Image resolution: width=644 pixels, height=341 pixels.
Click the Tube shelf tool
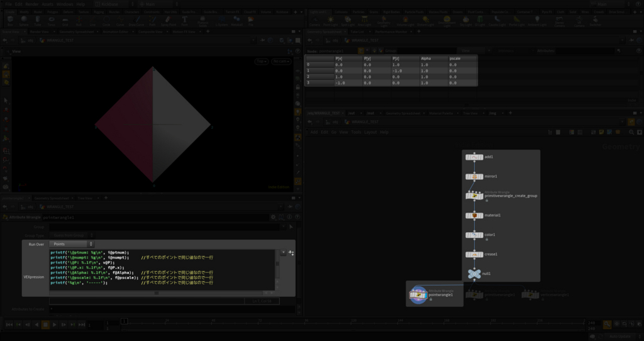pos(38,21)
